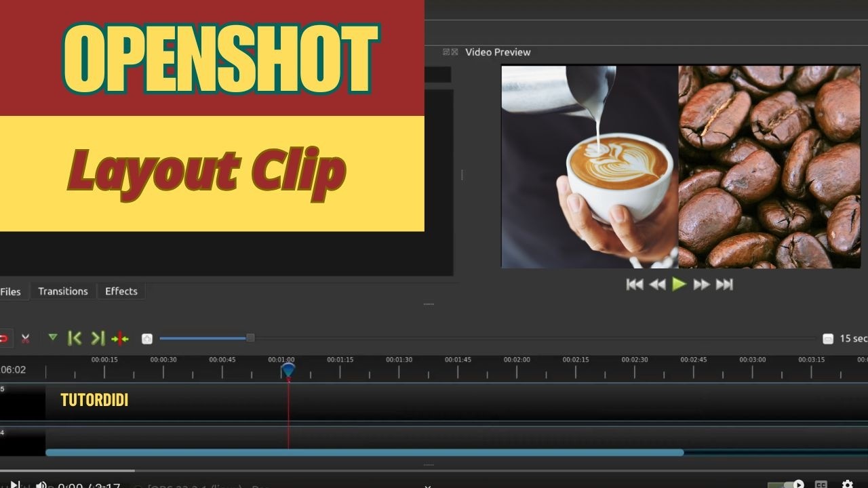Play the video preview
Viewport: 868px width, 488px height.
click(x=679, y=284)
